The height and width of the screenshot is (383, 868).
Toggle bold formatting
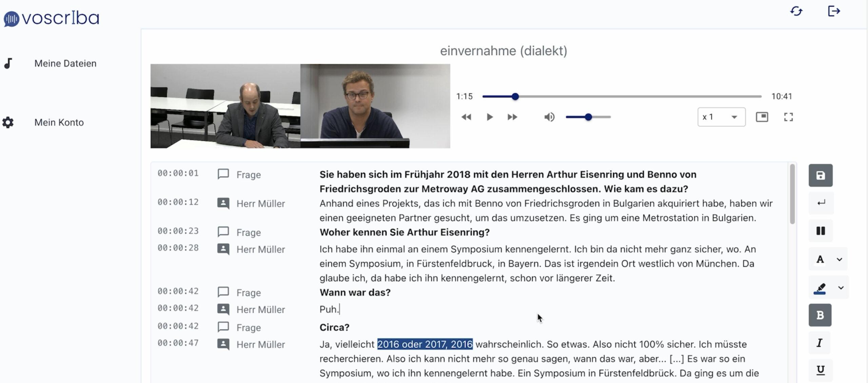(x=820, y=315)
